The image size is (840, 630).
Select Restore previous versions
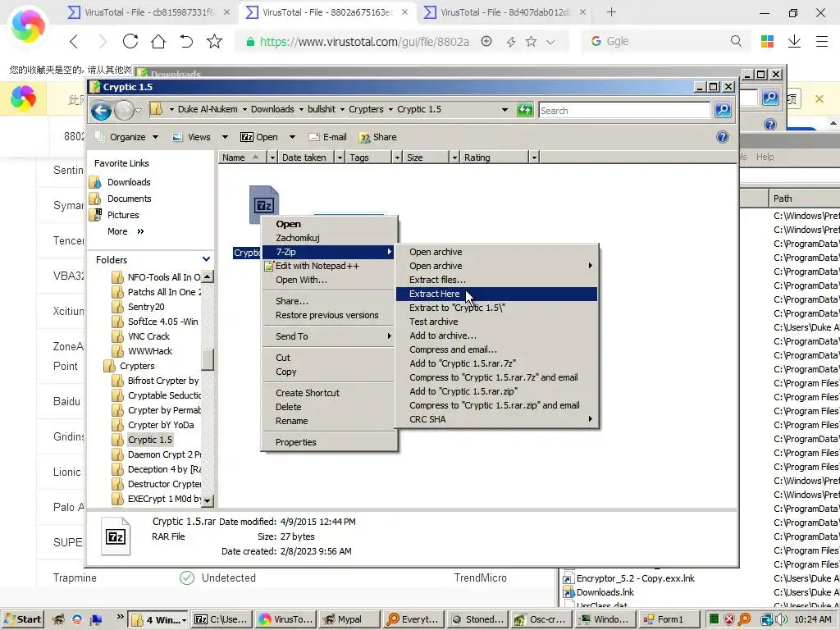[x=330, y=315]
